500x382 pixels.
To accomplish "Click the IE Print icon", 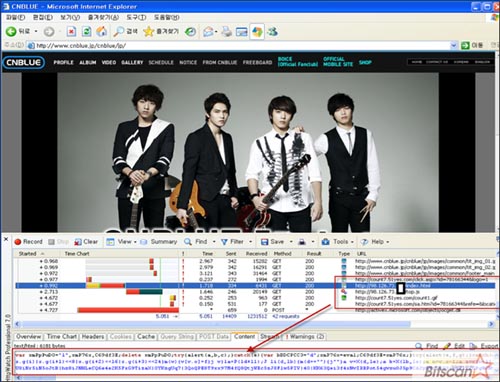I will click(x=227, y=32).
